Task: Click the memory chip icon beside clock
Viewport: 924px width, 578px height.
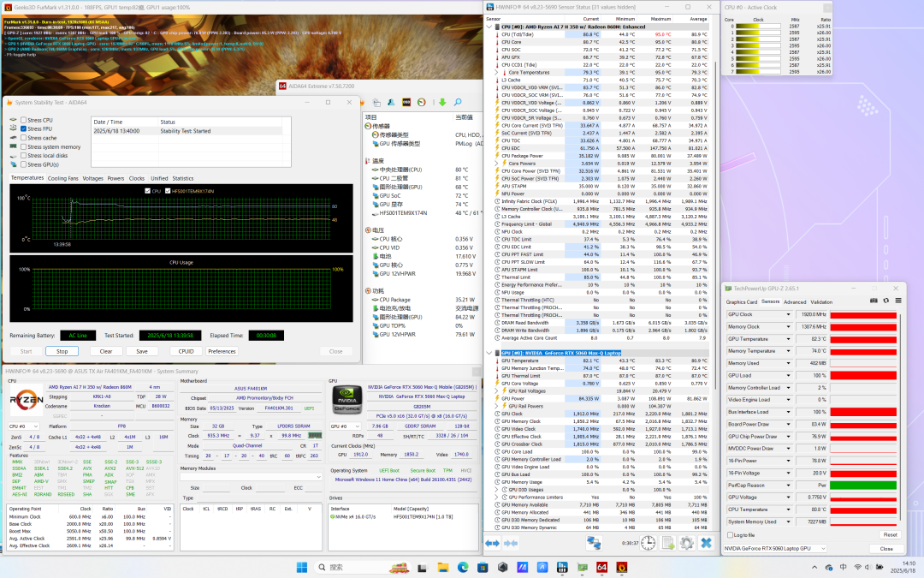Action: (315, 436)
